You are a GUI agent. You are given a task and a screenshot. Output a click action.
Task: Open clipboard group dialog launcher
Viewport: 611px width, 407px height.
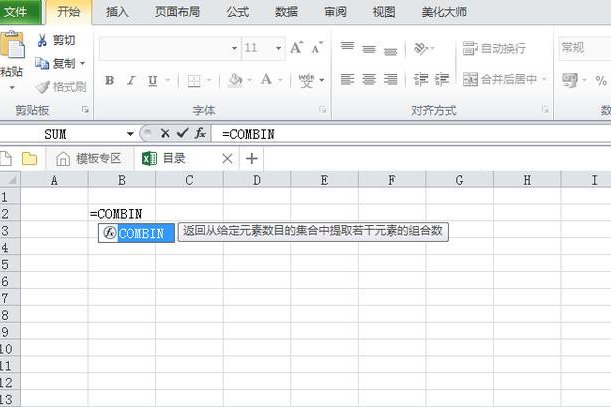(85, 110)
